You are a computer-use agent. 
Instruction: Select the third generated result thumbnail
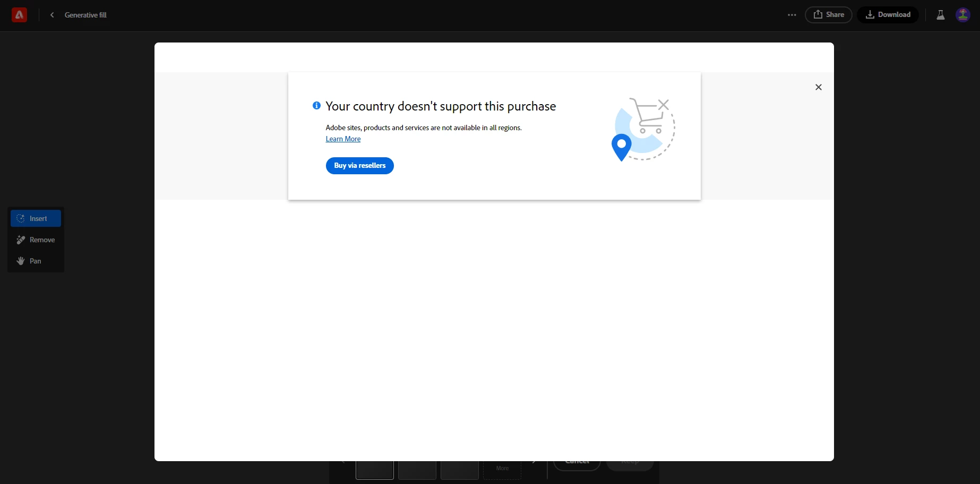tap(460, 470)
